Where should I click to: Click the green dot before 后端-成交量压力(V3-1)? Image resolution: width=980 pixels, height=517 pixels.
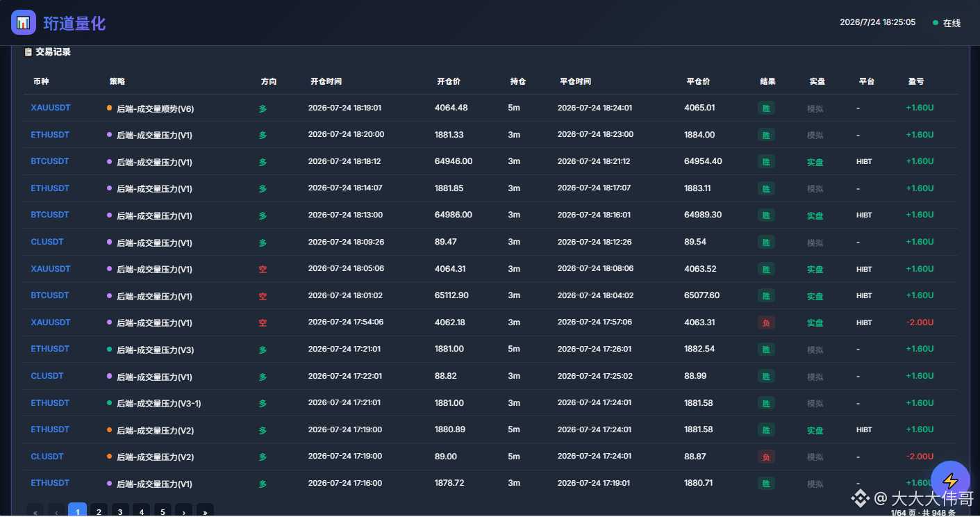tap(109, 403)
